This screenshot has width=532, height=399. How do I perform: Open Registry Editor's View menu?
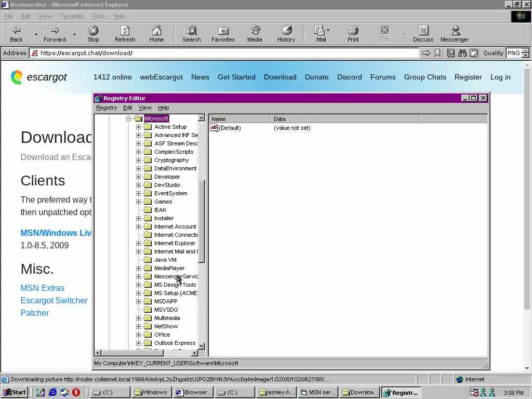(145, 108)
